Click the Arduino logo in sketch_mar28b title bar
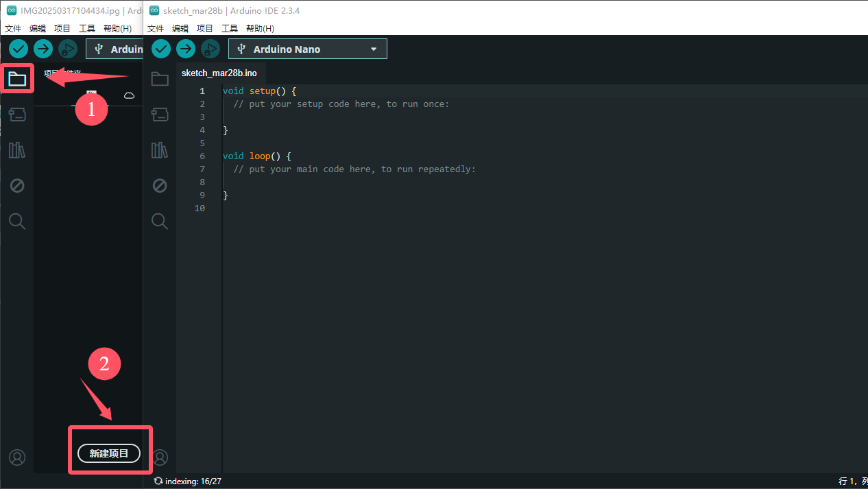Viewport: 868px width, 489px height. point(154,11)
